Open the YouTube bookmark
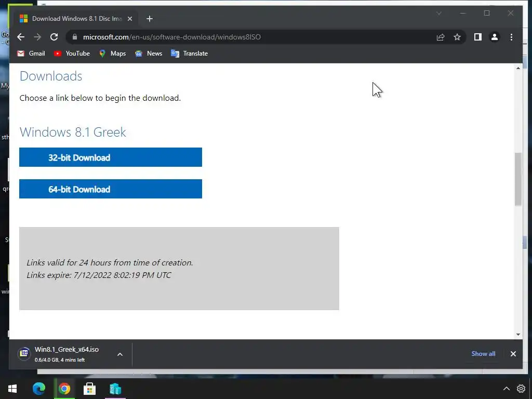532x399 pixels. point(72,54)
